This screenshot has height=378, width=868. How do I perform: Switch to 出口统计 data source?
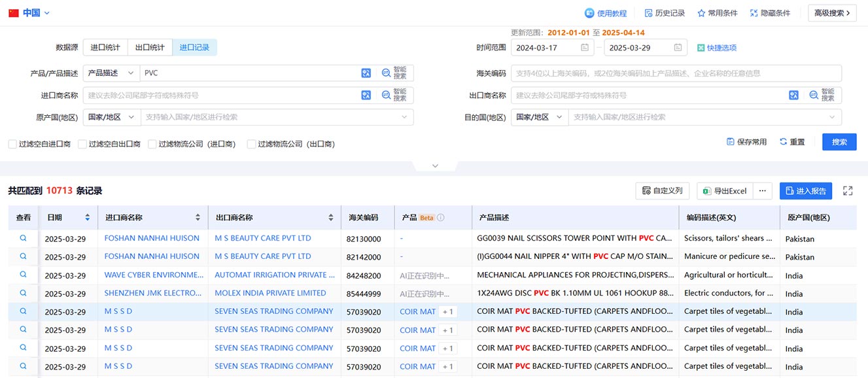(150, 47)
